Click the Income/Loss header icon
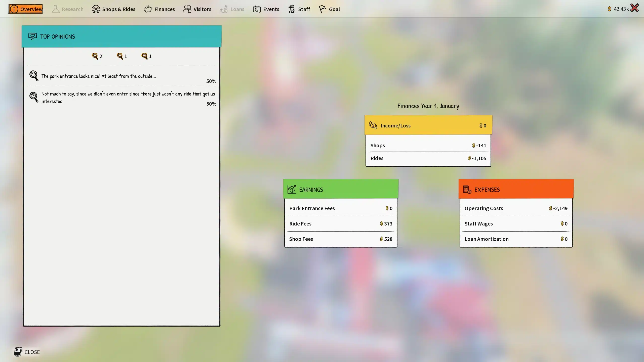This screenshot has width=644, height=362. pos(373,125)
